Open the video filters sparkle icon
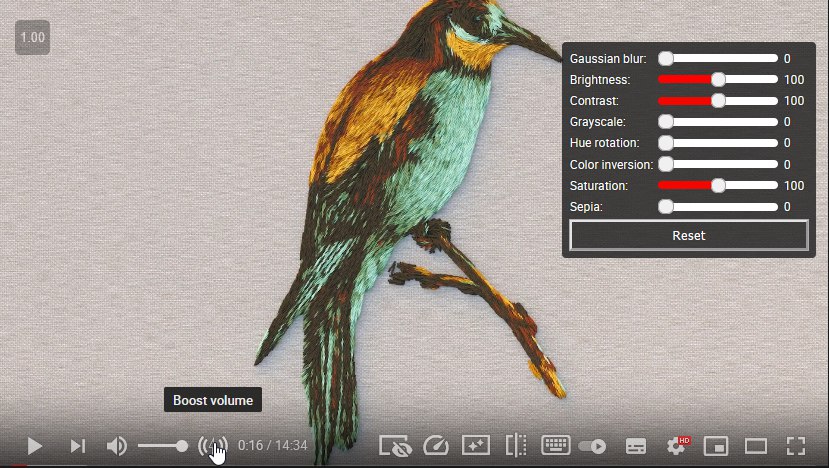 point(475,446)
